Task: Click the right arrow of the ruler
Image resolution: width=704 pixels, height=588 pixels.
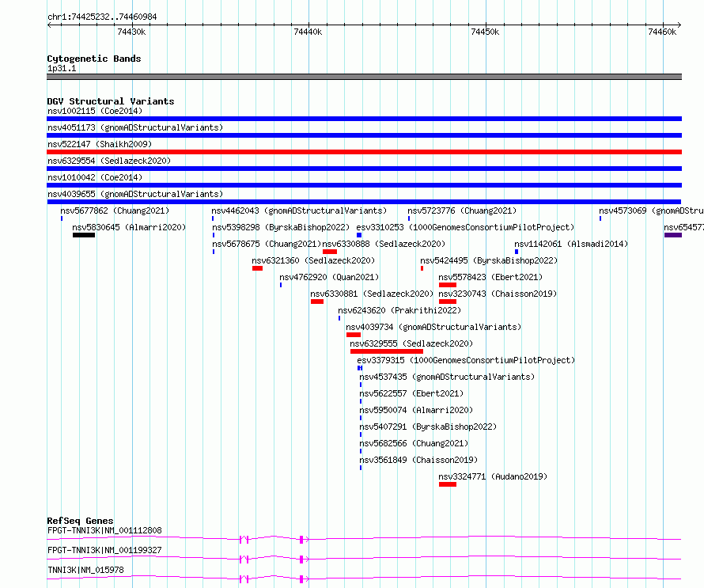Action: (679, 25)
